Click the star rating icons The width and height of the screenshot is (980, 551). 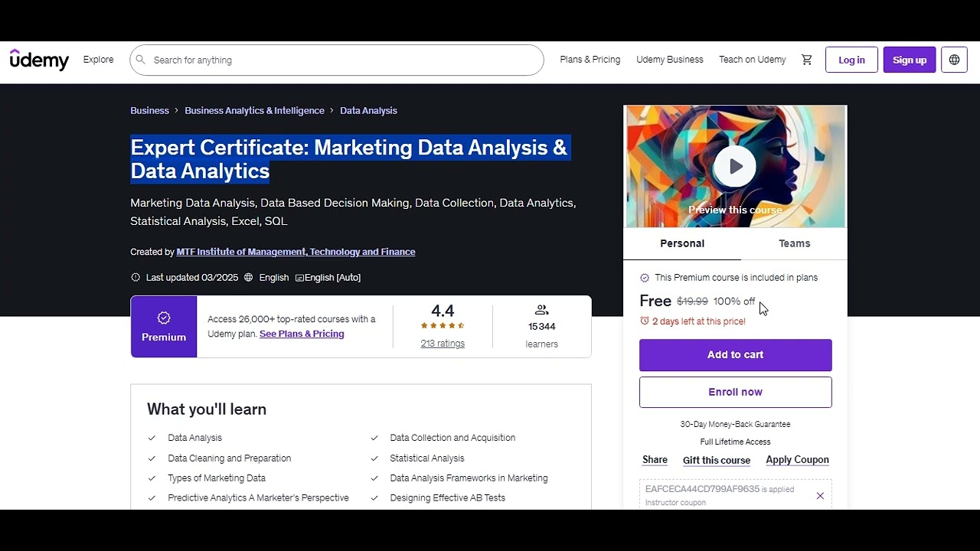pyautogui.click(x=443, y=326)
